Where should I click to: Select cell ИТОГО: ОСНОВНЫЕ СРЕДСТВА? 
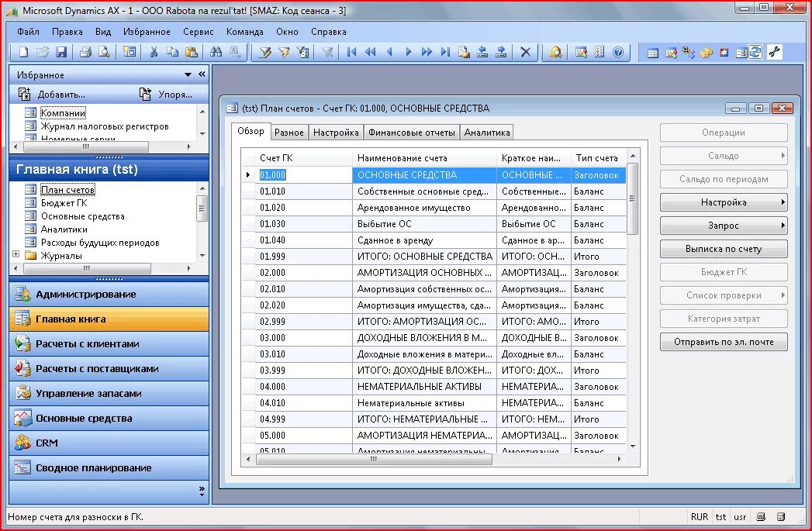[425, 257]
